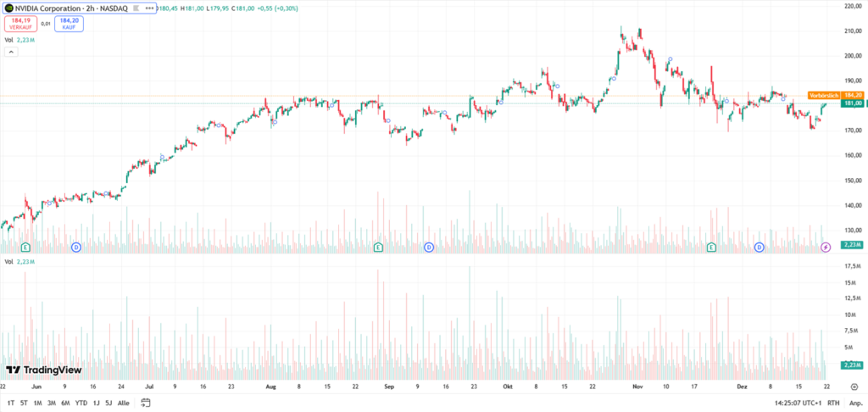Click the 170,00 price axis label
This screenshot has width=868, height=412.
click(853, 131)
